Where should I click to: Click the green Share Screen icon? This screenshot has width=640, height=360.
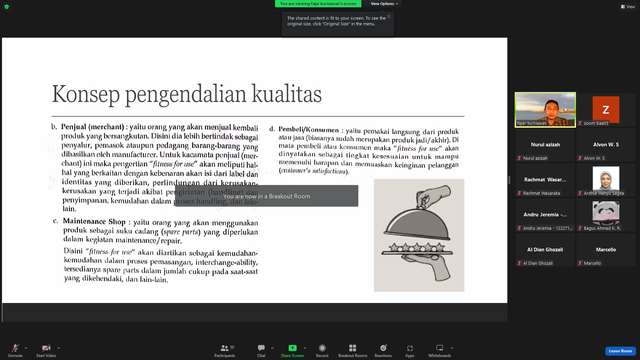(x=293, y=348)
